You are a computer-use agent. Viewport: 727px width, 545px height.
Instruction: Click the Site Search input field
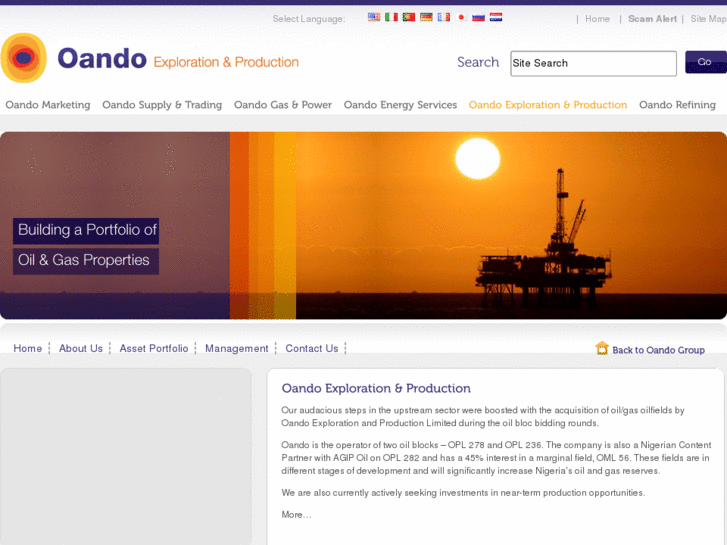point(593,63)
